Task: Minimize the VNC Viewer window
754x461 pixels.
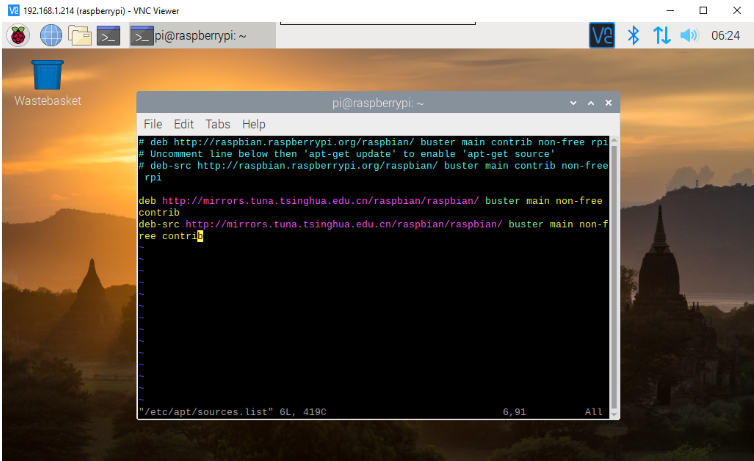Action: 670,10
